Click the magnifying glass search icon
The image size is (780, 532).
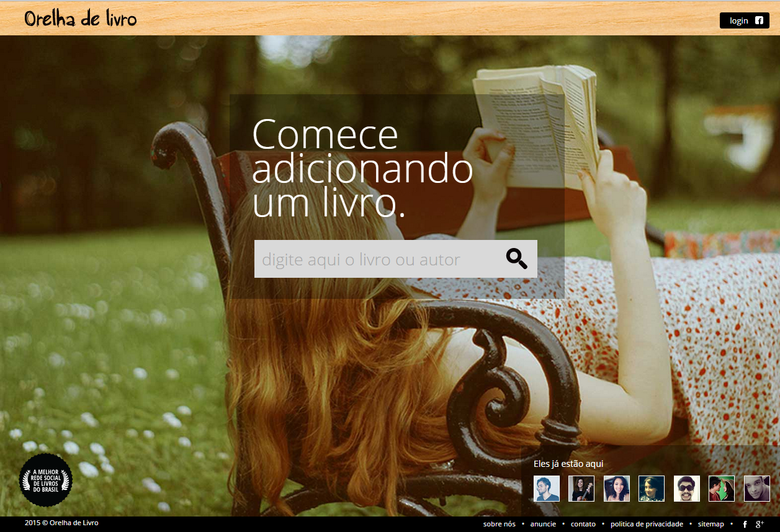coord(516,259)
